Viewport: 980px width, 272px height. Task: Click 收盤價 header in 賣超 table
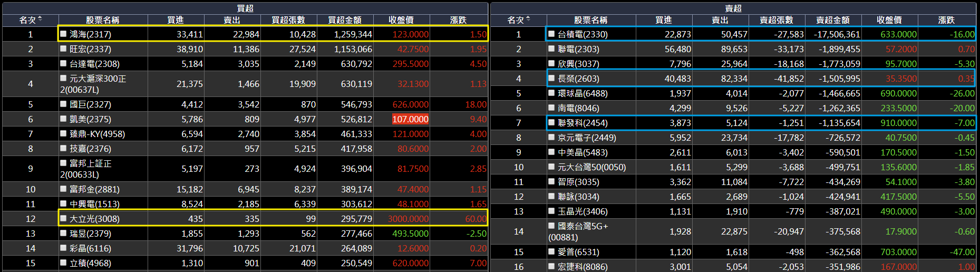pos(889,20)
